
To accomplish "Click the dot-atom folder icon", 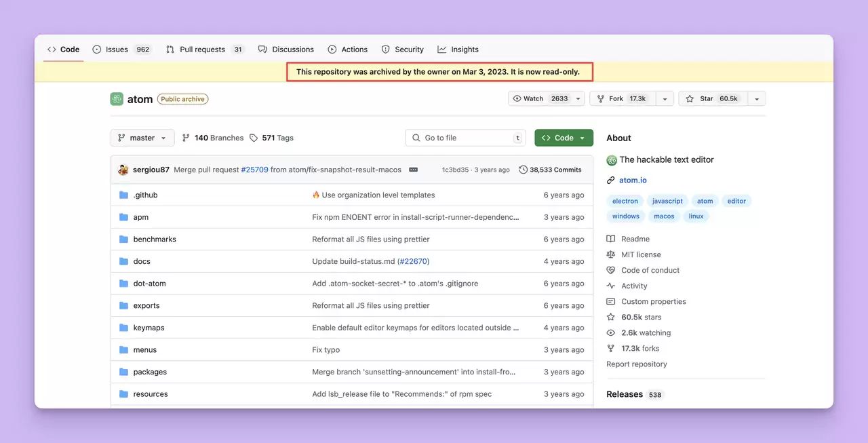I will coord(123,284).
